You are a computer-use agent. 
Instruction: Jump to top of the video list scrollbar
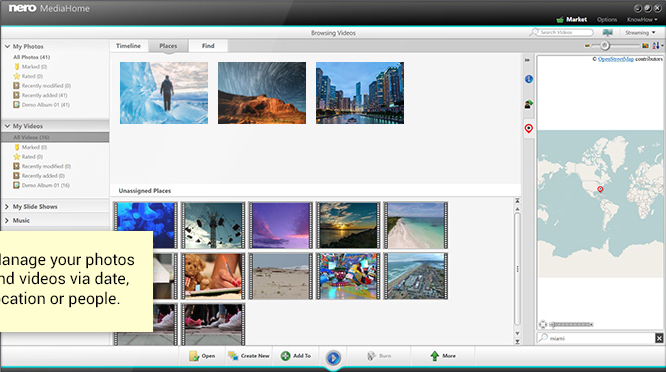click(517, 200)
